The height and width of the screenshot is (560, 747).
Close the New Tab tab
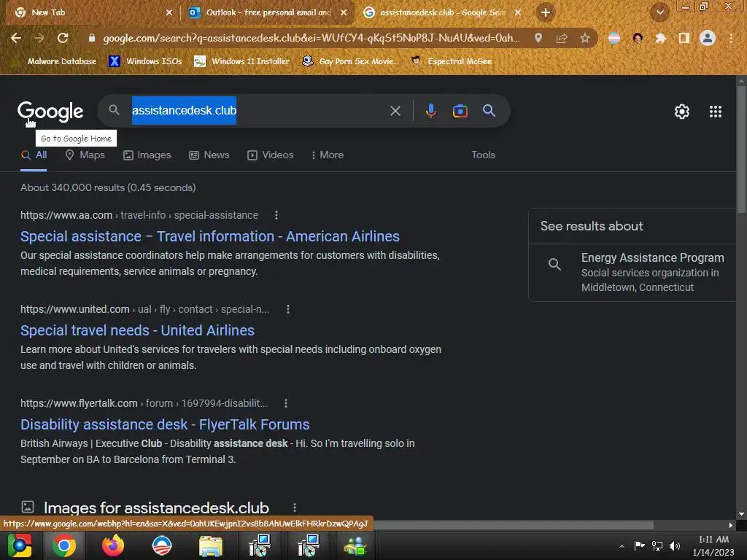(169, 13)
